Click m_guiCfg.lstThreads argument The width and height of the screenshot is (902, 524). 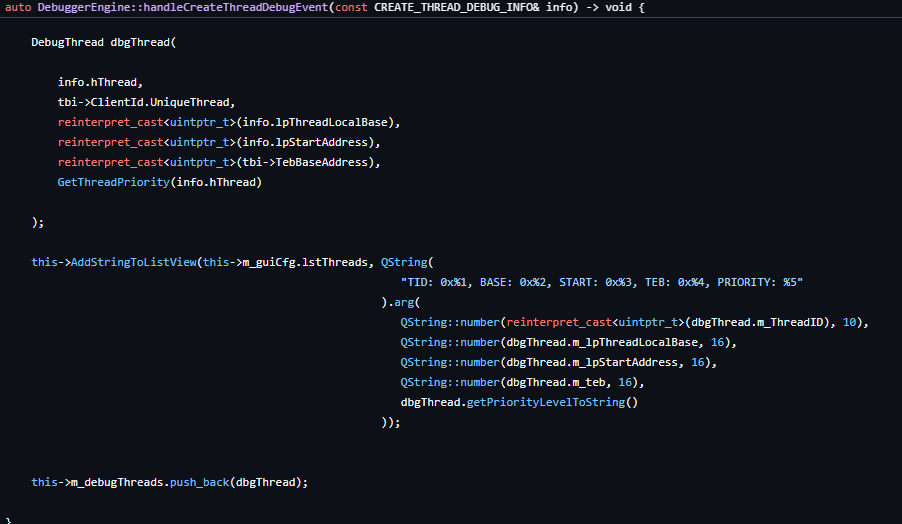(x=305, y=262)
